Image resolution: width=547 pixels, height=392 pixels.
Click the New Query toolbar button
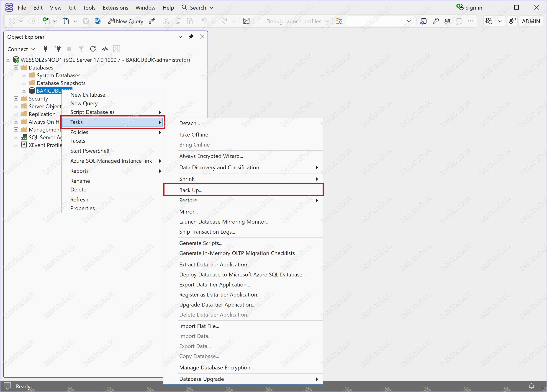click(x=126, y=21)
